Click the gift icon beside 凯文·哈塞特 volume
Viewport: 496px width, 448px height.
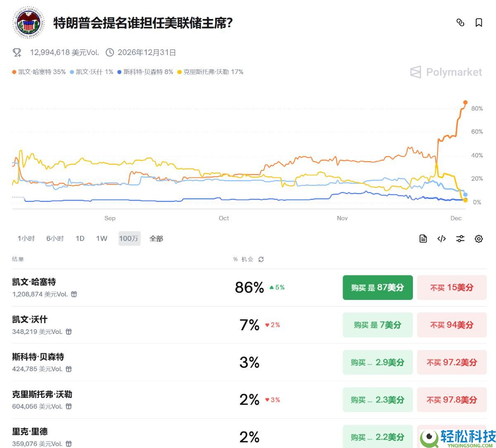coord(73,294)
